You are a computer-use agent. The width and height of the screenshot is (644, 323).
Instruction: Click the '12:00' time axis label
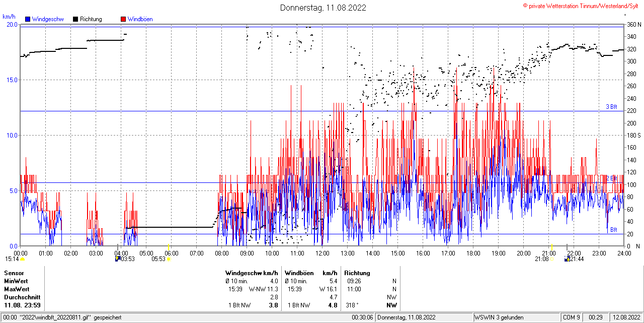322,253
